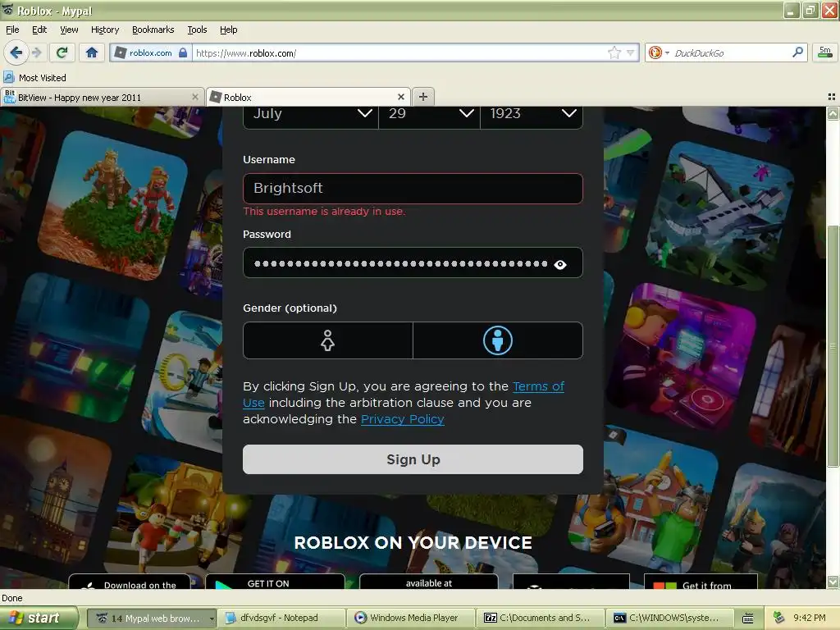
Task: Open the Tools menu
Action: pyautogui.click(x=197, y=30)
